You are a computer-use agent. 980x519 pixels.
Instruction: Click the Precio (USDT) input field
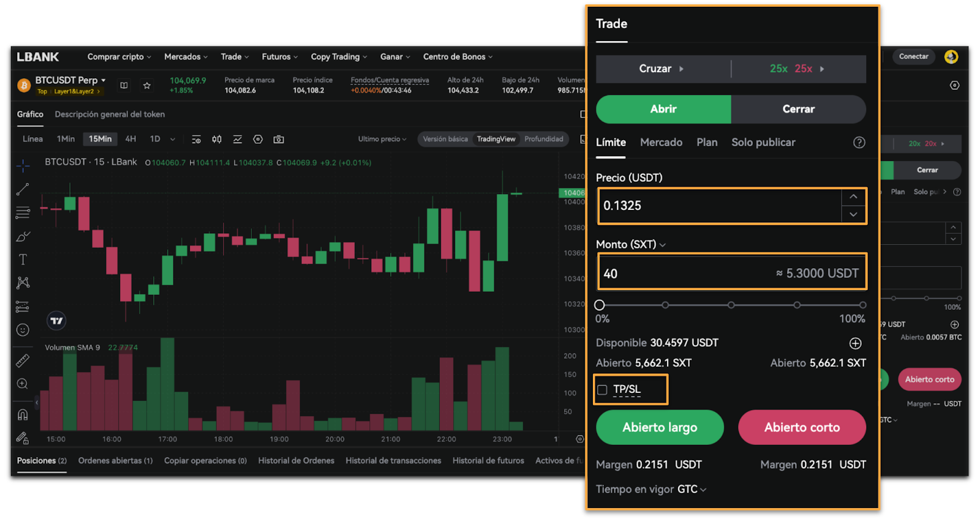click(719, 206)
